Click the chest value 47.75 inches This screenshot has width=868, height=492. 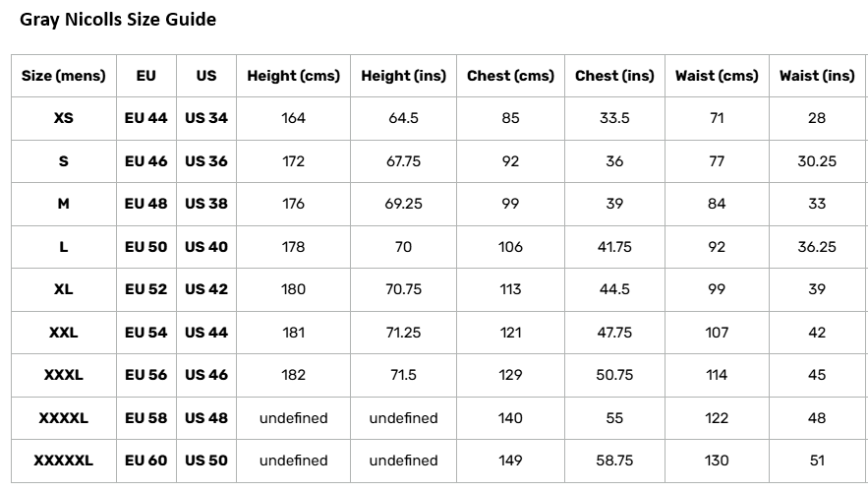(614, 333)
